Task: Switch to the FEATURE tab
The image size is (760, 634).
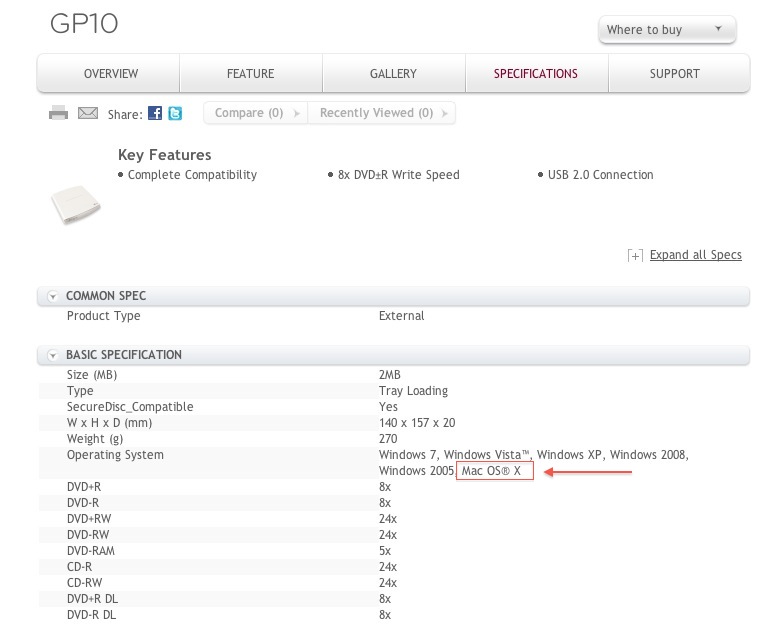Action: pyautogui.click(x=251, y=74)
